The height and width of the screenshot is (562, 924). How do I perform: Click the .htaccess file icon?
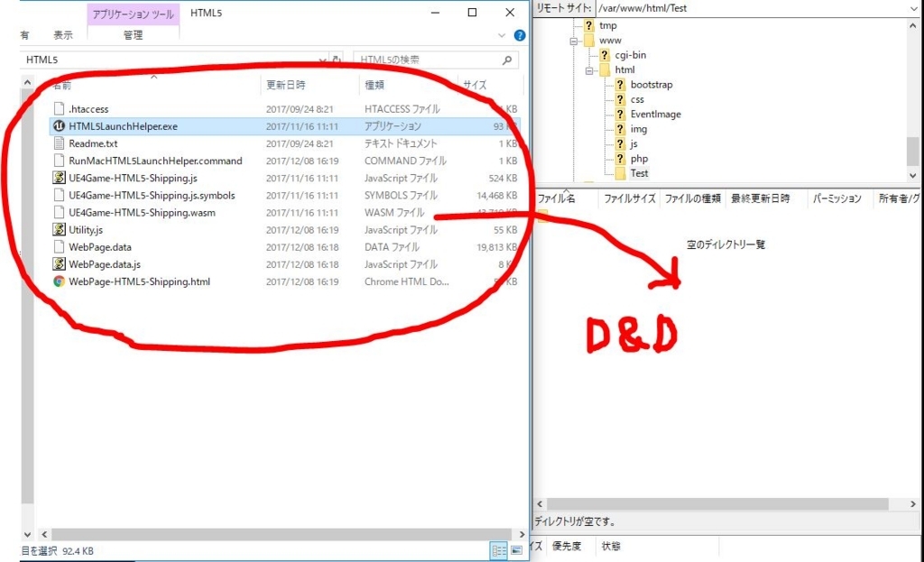59,109
